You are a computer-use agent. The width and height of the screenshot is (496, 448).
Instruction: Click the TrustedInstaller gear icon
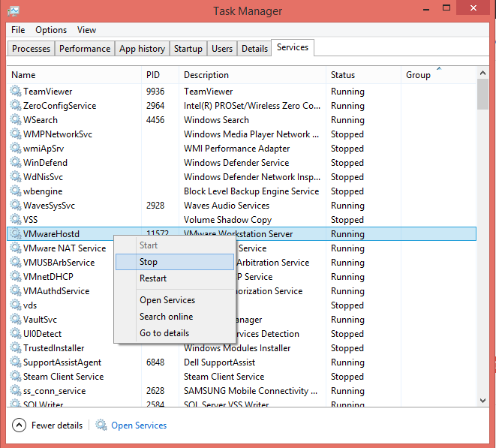pyautogui.click(x=15, y=347)
